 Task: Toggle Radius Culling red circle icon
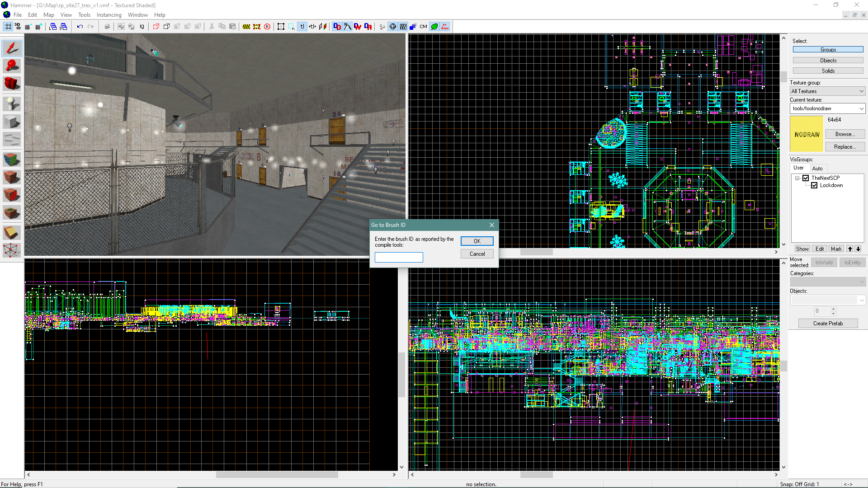[x=267, y=27]
